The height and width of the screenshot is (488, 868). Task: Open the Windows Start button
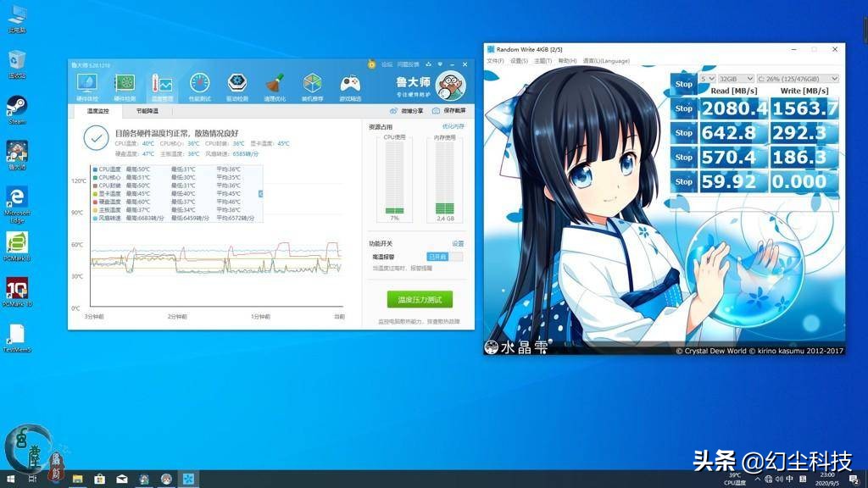point(10,480)
